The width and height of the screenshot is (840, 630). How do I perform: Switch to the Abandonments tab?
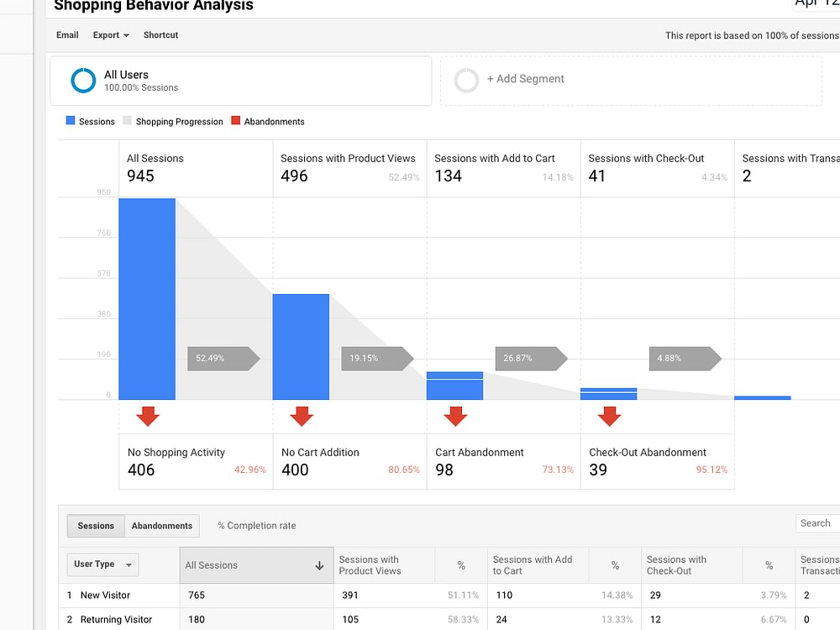pos(162,526)
